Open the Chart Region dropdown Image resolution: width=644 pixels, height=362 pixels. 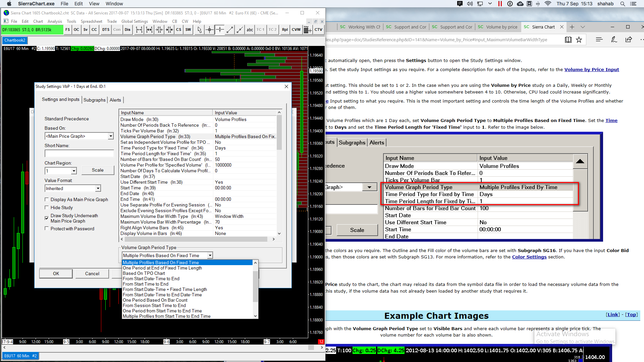pyautogui.click(x=74, y=171)
